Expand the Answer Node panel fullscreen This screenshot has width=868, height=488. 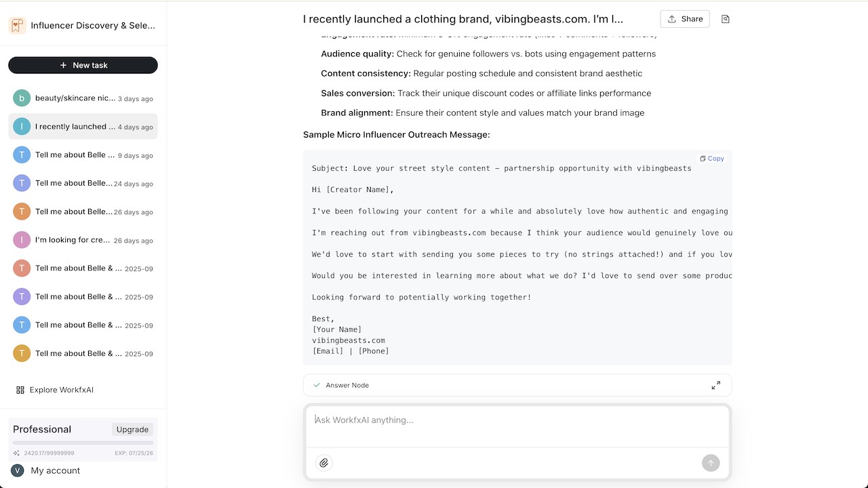(716, 385)
